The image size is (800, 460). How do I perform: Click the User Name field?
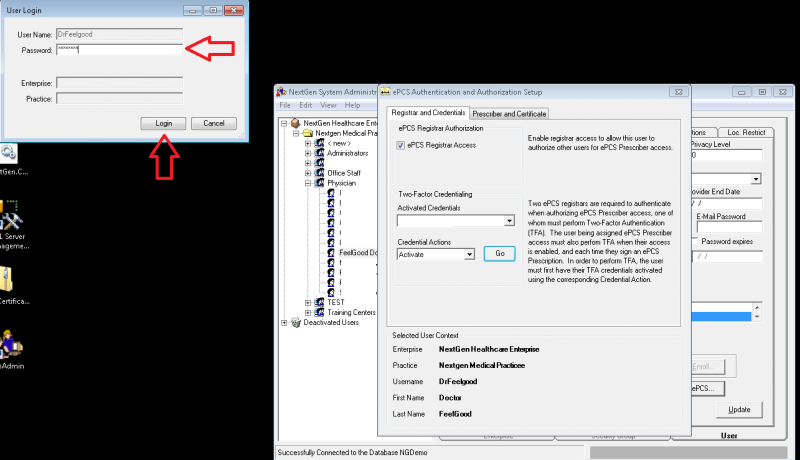coord(119,34)
